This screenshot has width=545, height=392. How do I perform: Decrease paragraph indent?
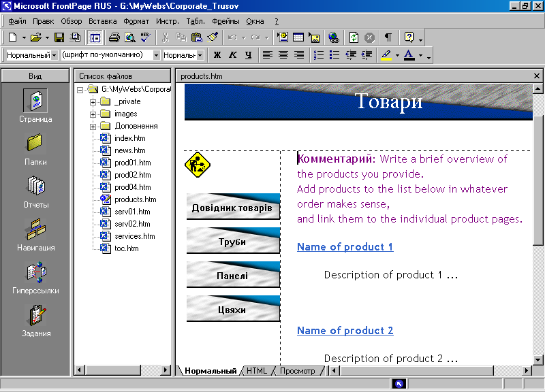point(350,55)
